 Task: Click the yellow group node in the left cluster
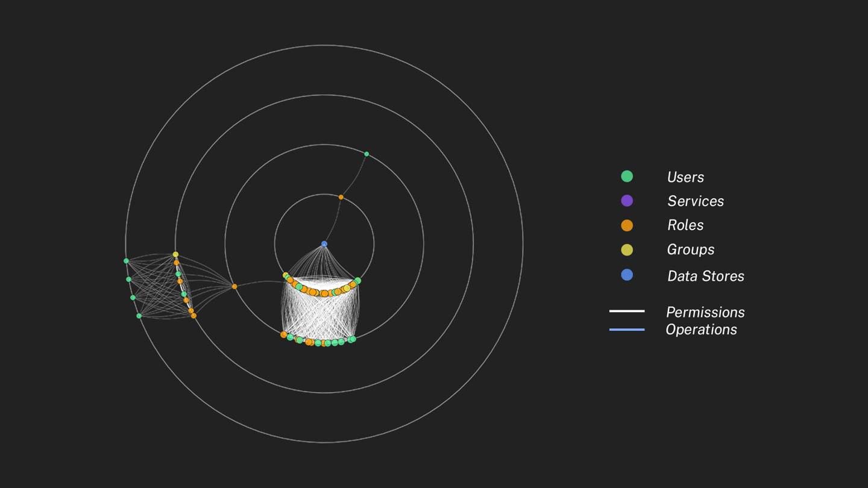pos(175,255)
